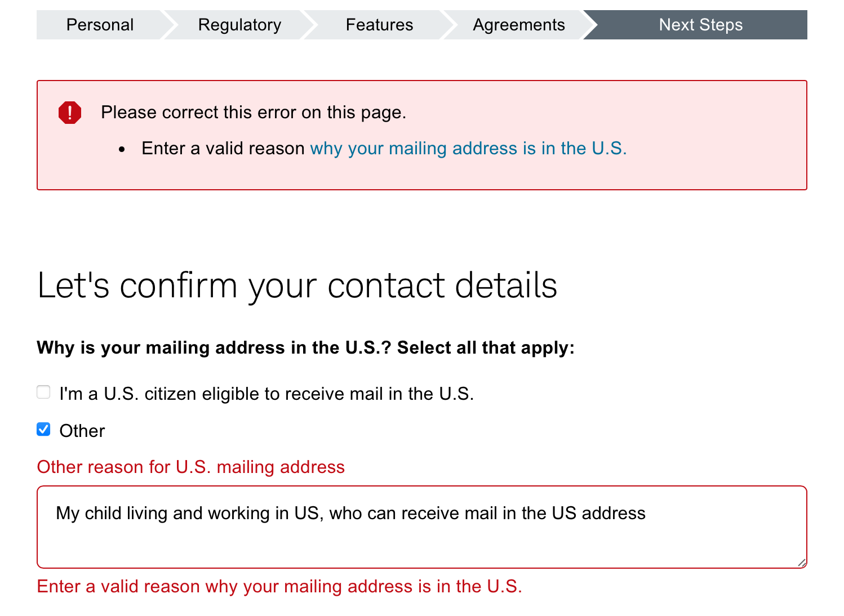Click 'Other reason for U.S. mailing address' label

(190, 467)
